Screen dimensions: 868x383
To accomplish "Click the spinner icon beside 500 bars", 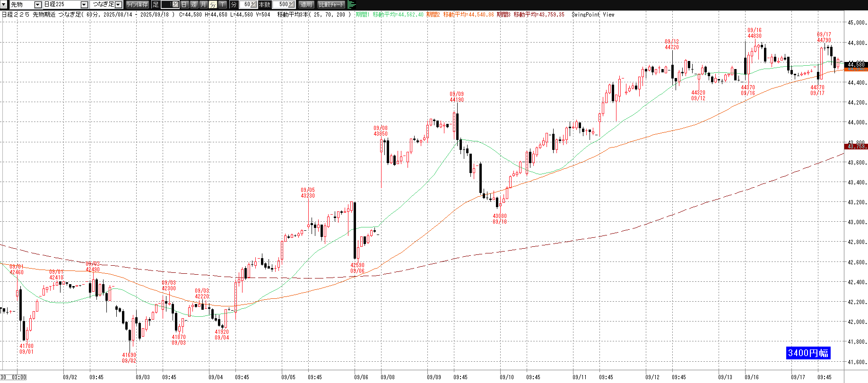I will pyautogui.click(x=292, y=5).
